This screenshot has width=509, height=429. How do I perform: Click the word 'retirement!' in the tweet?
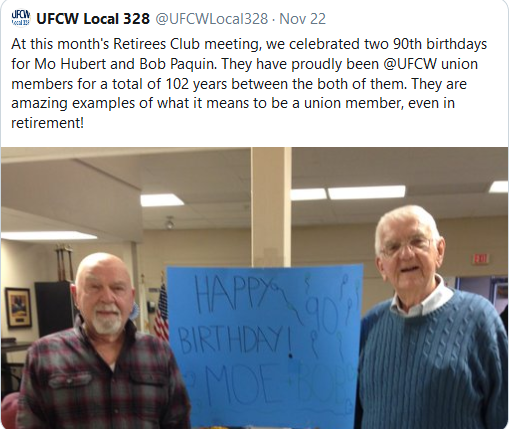click(x=47, y=123)
